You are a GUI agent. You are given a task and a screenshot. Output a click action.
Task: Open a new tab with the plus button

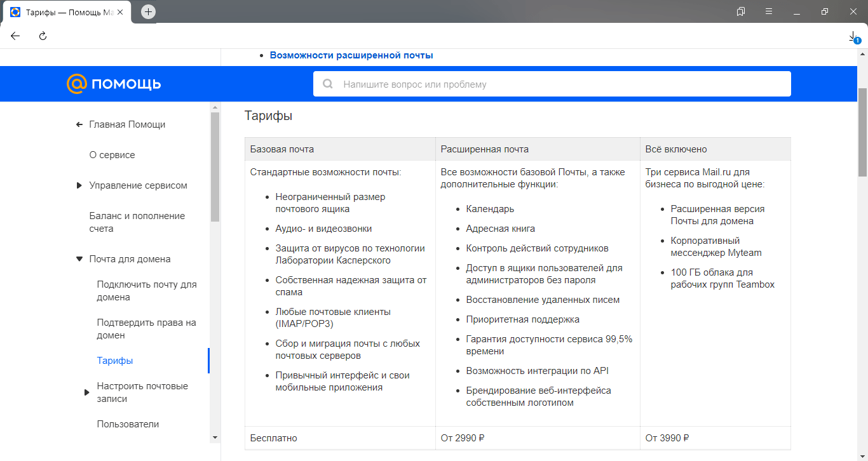coord(148,11)
